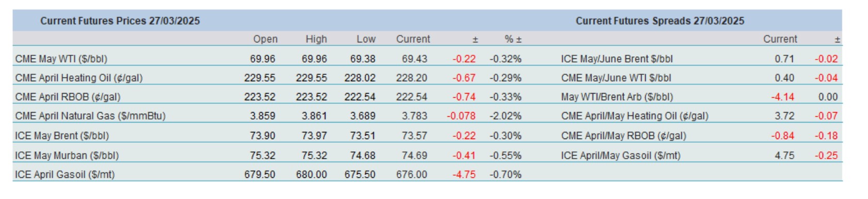Select the Current column header in the prices table
This screenshot has width=868, height=199.
pyautogui.click(x=413, y=39)
